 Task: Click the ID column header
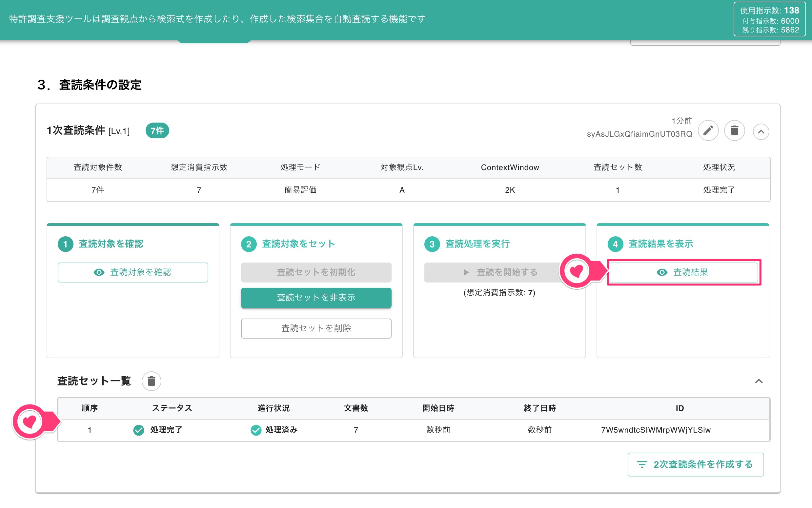[x=680, y=408]
